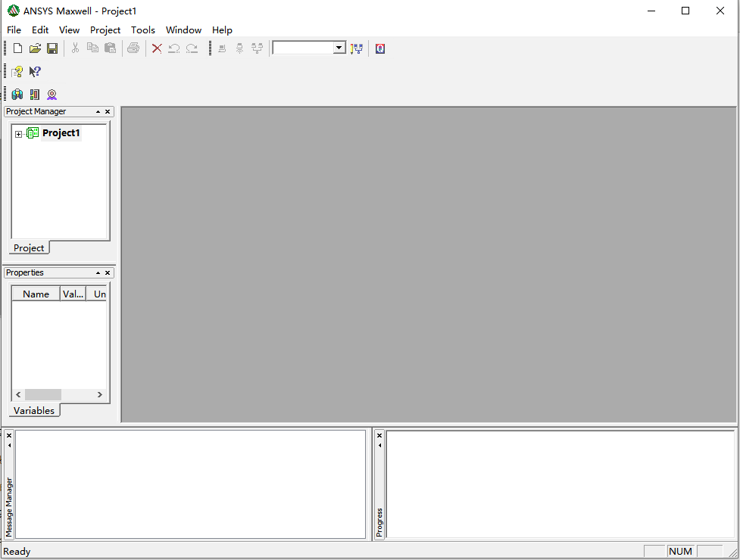Select the Variables tab in Properties
Screen dimensions: 740x560
coord(34,411)
